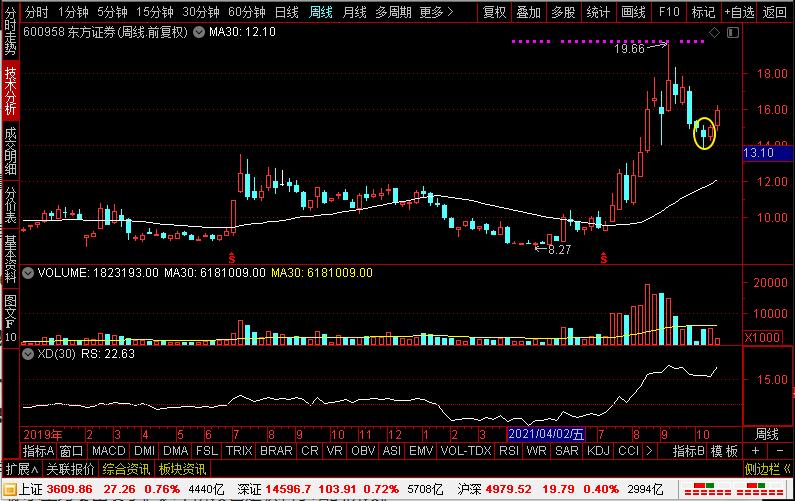Viewport: 795px width, 501px height.
Task: Apply the DMA indicator
Action: [x=175, y=451]
